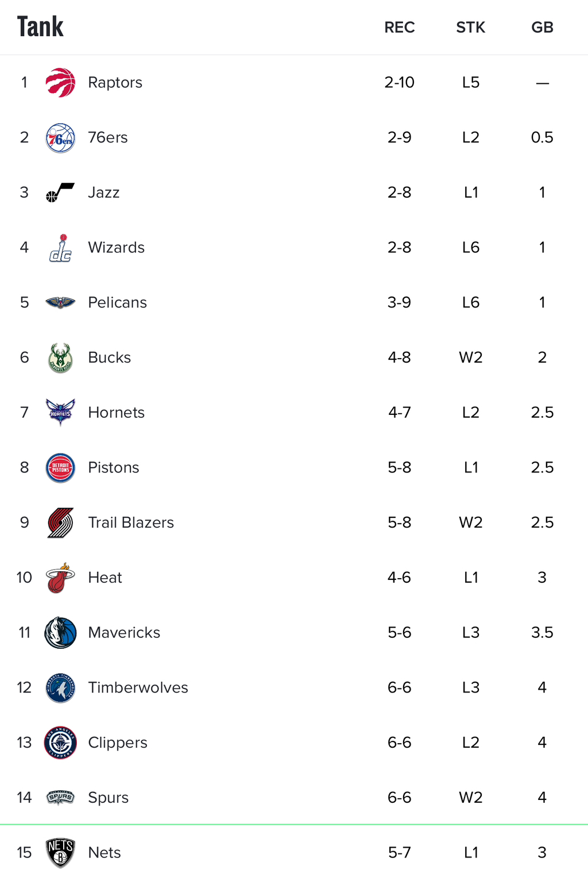Select the Mavericks 5-6 record cell

pyautogui.click(x=399, y=632)
